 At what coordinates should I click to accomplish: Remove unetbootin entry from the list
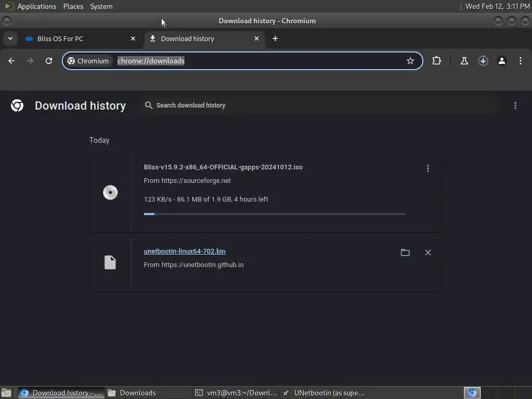coord(428,252)
